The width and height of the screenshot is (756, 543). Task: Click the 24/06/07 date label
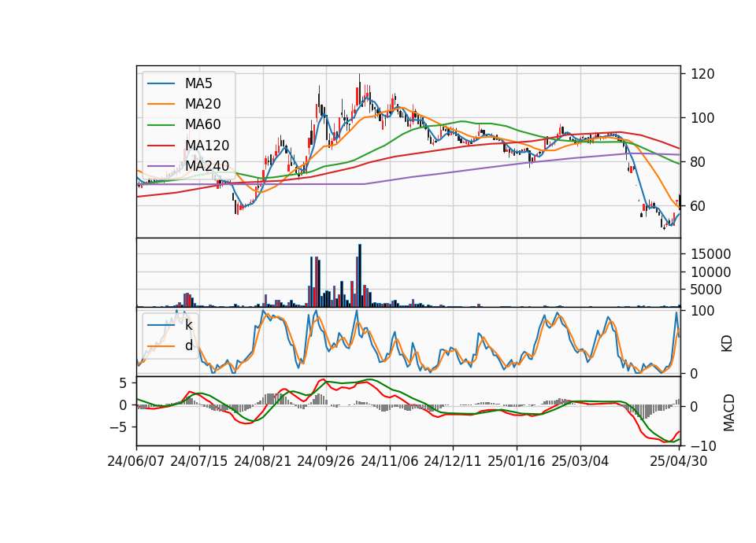click(136, 461)
